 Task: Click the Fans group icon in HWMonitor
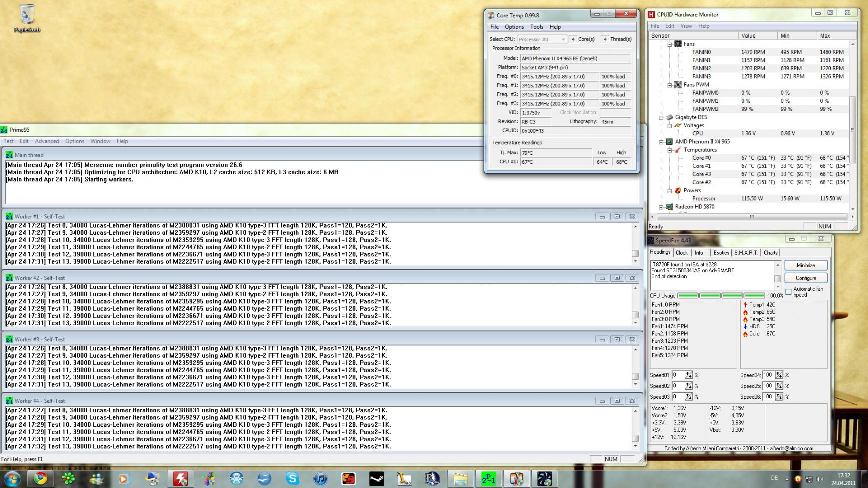pyautogui.click(x=678, y=44)
